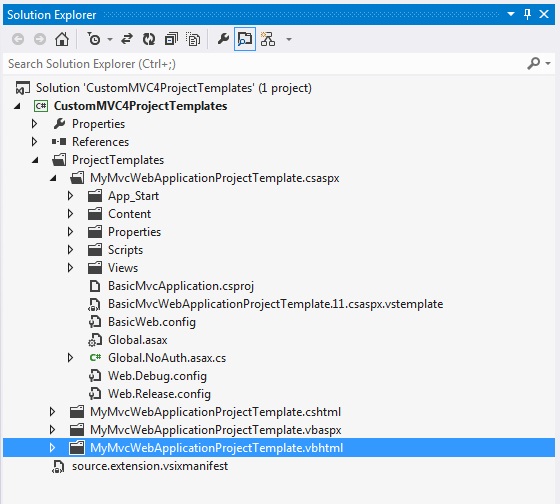Click the Web.Release.config file icon
560x504 pixels.
(x=95, y=394)
